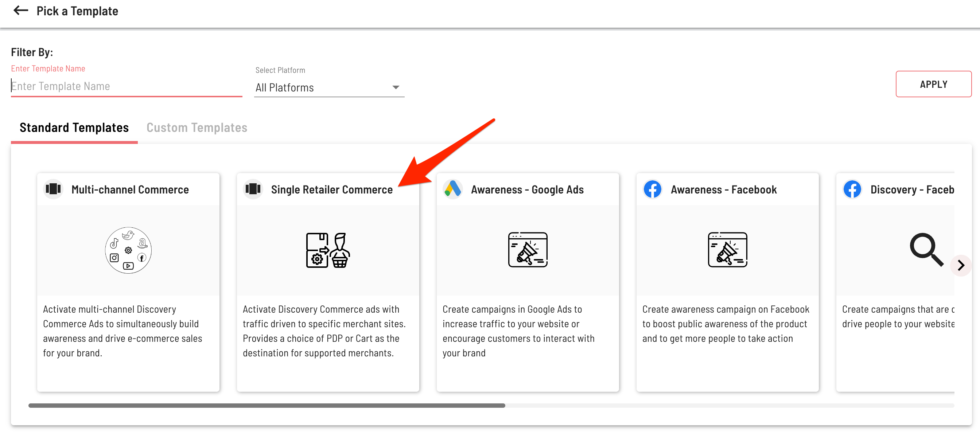Image resolution: width=980 pixels, height=438 pixels.
Task: Click the Multi-channel Commerce platform icon
Action: (53, 189)
